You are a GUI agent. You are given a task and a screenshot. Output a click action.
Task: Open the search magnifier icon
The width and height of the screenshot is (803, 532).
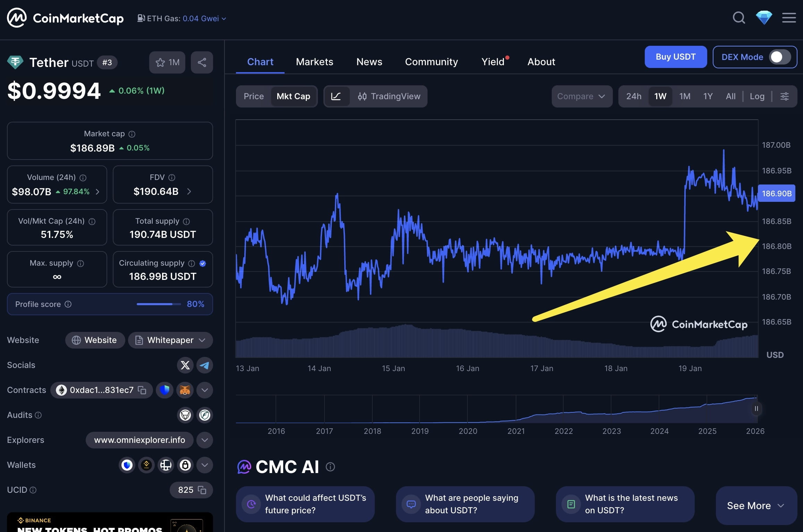click(738, 18)
